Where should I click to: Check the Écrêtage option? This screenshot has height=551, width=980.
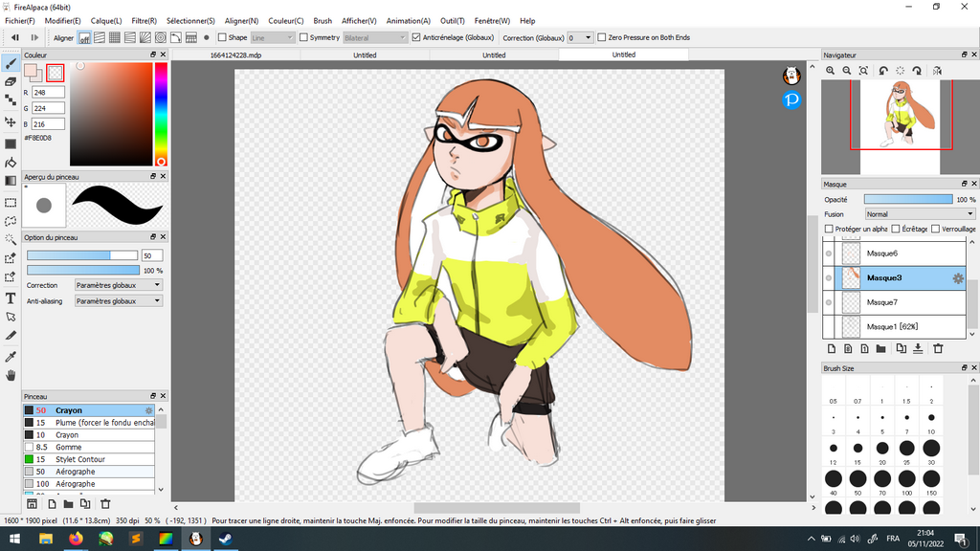896,229
